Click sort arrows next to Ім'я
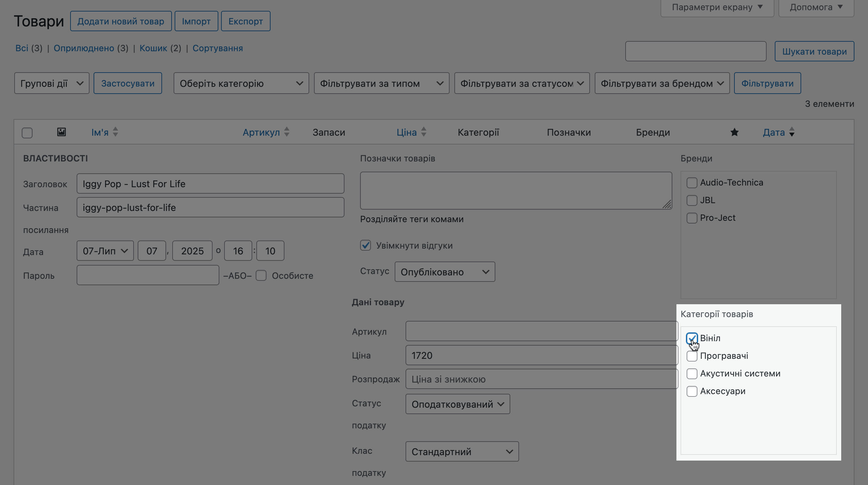Viewport: 868px width, 485px height. (x=115, y=132)
